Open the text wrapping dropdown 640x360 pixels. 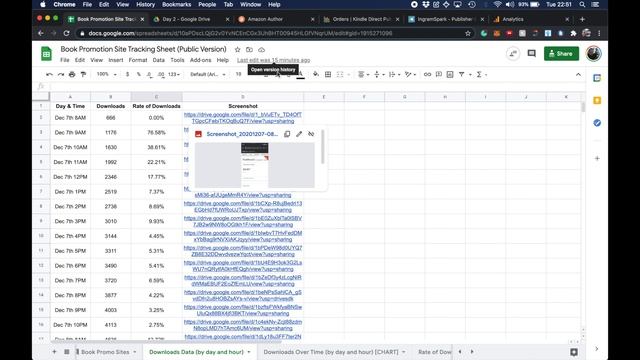tap(394, 75)
